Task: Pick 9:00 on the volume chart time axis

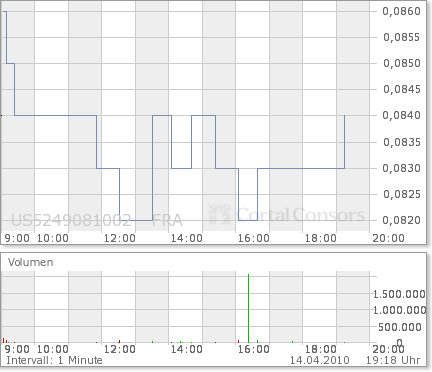Action: (x=17, y=349)
